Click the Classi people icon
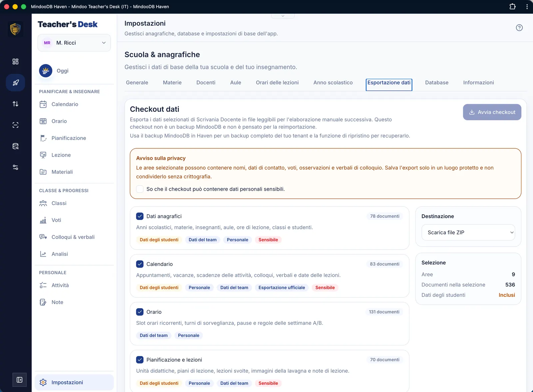This screenshot has width=533, height=392. point(43,203)
